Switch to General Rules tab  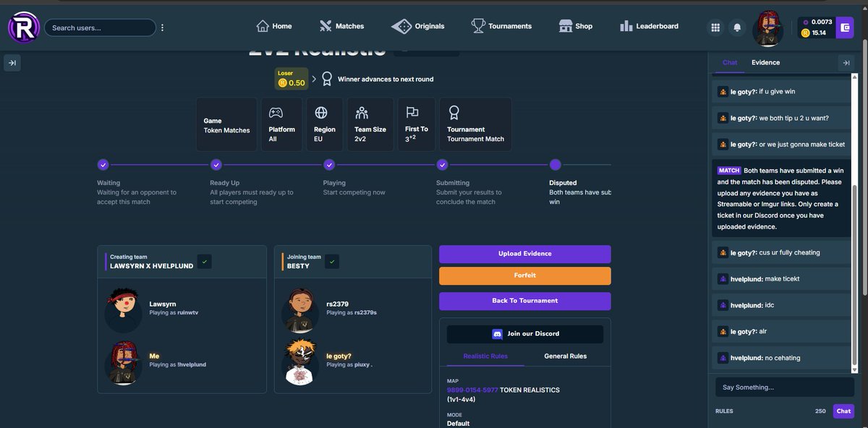click(566, 356)
